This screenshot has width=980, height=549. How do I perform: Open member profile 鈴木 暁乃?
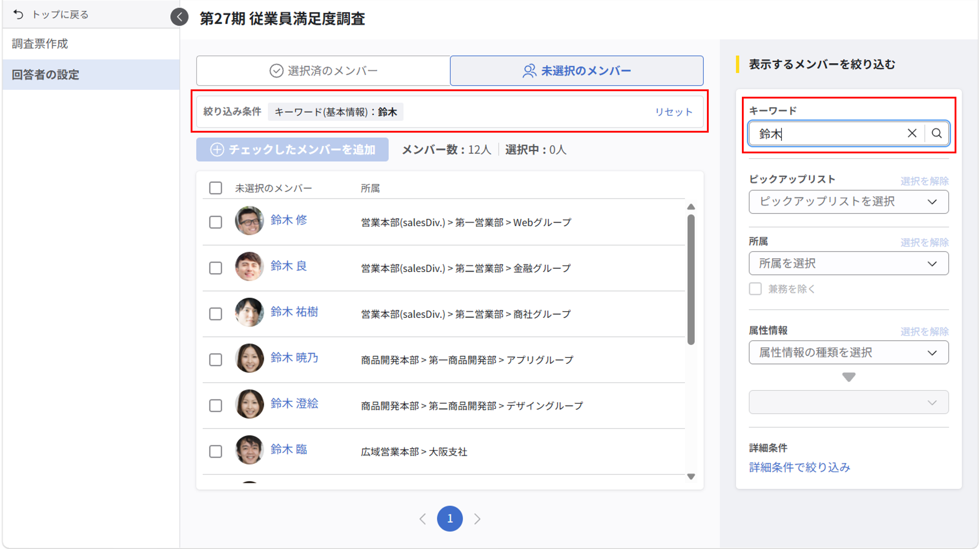[x=294, y=358]
